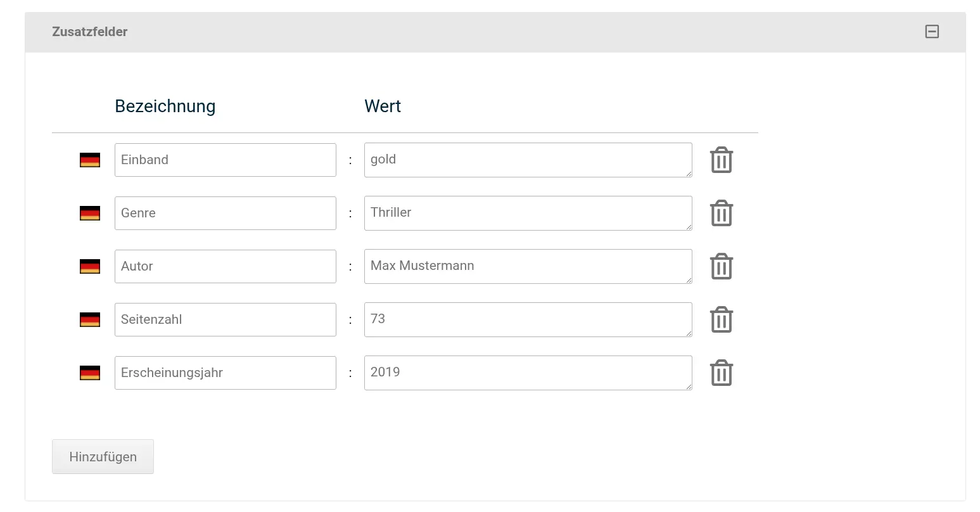The image size is (980, 512).
Task: Remove Erscheinungsjahr row with trash icon
Action: click(721, 373)
